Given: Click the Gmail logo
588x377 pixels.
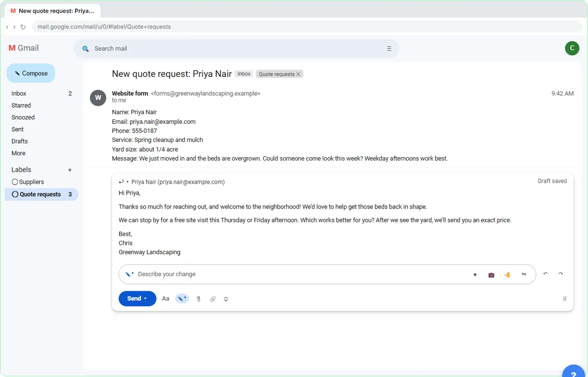Looking at the screenshot, I should tap(24, 48).
